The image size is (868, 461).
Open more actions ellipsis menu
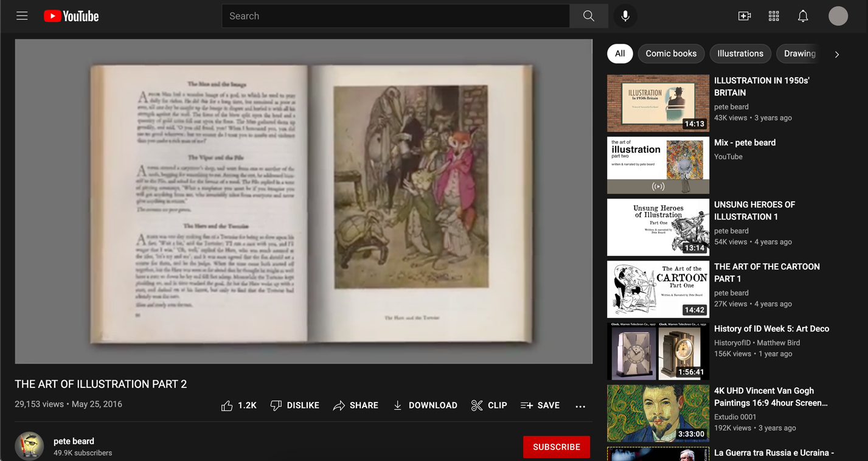(580, 406)
